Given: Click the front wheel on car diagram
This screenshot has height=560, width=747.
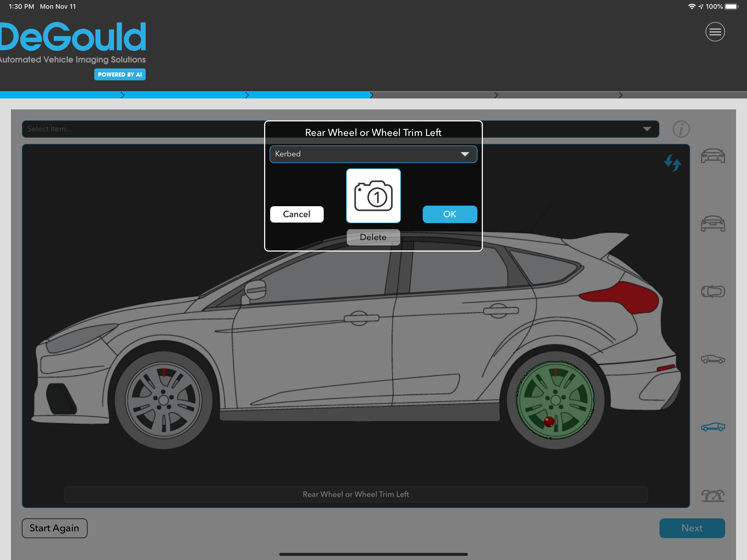Looking at the screenshot, I should pyautogui.click(x=164, y=400).
